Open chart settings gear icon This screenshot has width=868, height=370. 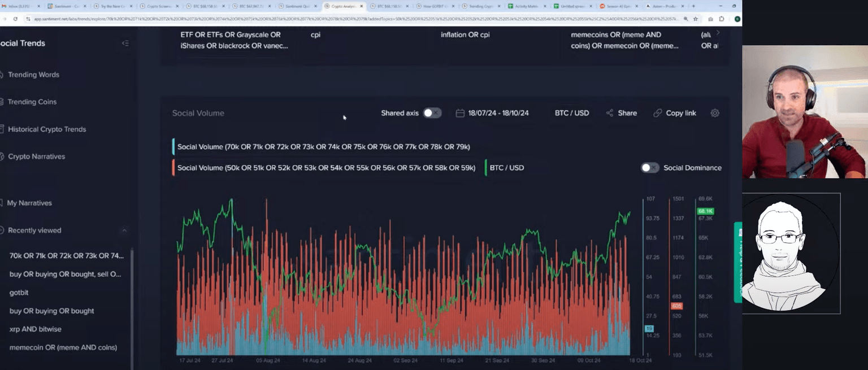click(715, 113)
